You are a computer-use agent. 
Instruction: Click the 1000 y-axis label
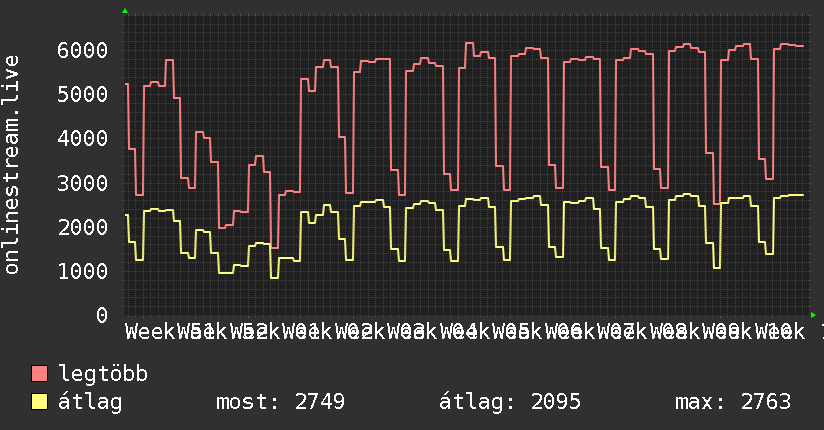(83, 272)
